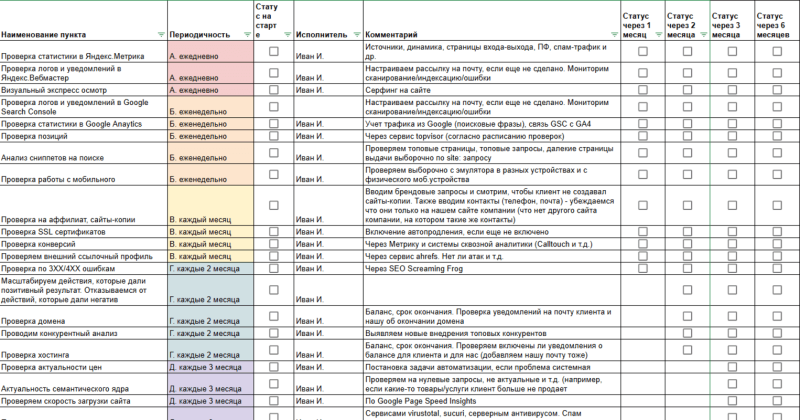Tick 6-month status checkbox for Проверка SSL сертификатов

(776, 232)
